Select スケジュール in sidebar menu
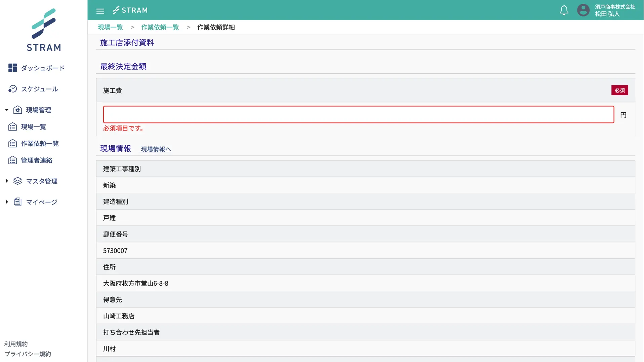Image resolution: width=644 pixels, height=362 pixels. point(40,89)
